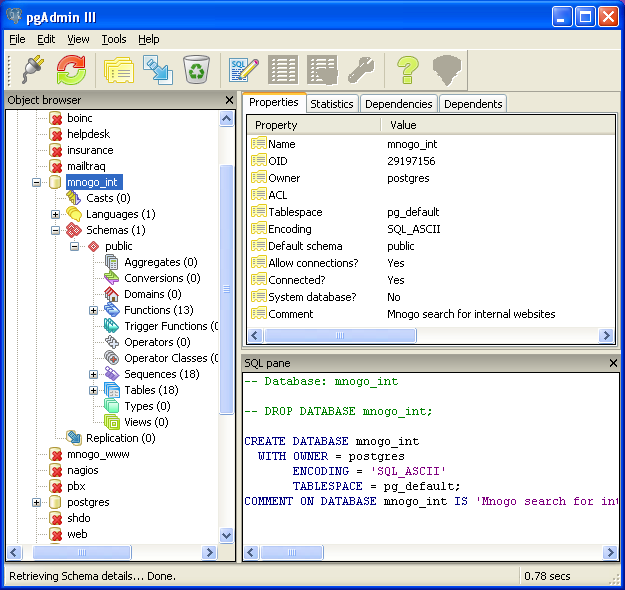Click the Tables (18) icon
The image size is (625, 590).
(x=112, y=390)
